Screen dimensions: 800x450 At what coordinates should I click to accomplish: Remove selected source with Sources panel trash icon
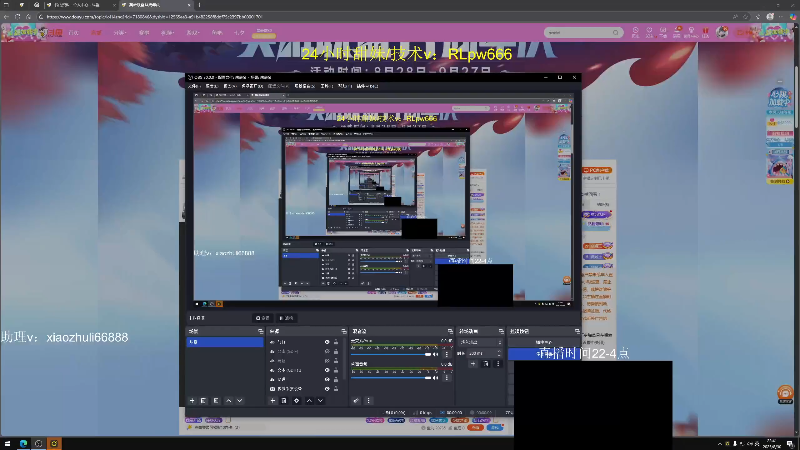[284, 401]
